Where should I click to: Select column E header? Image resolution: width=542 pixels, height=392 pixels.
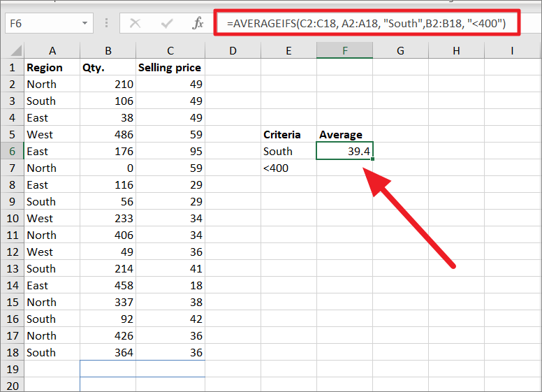tap(288, 50)
